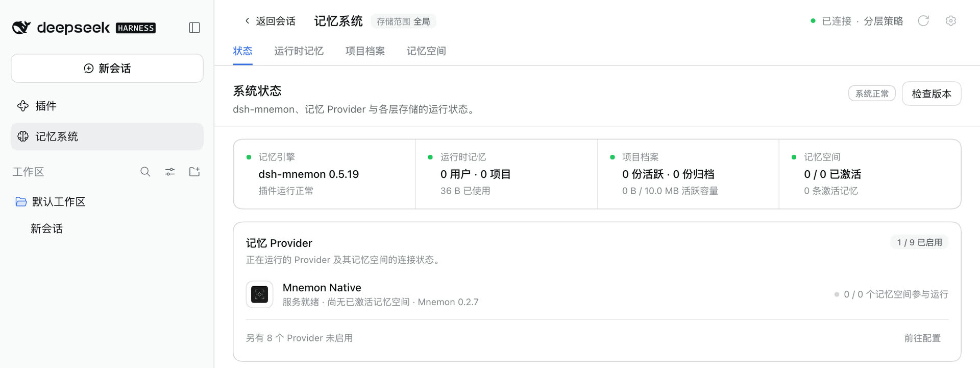
Task: Click 0 / 0 个记忆空间参与运行 status
Action: click(891, 294)
